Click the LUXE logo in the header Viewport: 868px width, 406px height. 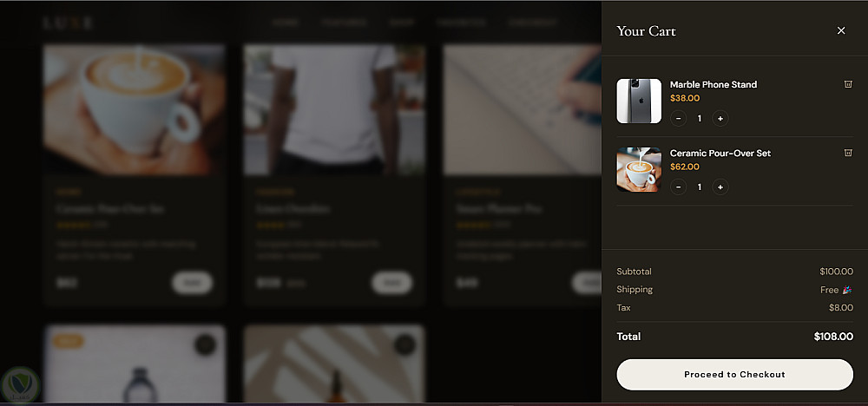(x=68, y=23)
